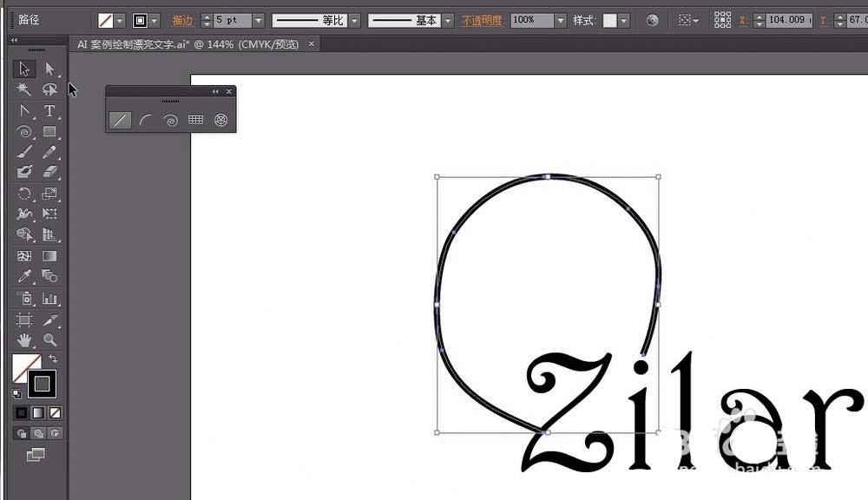Open the stroke weight dropdown next to 5 pt
Screen dimensions: 868x500
click(259, 21)
